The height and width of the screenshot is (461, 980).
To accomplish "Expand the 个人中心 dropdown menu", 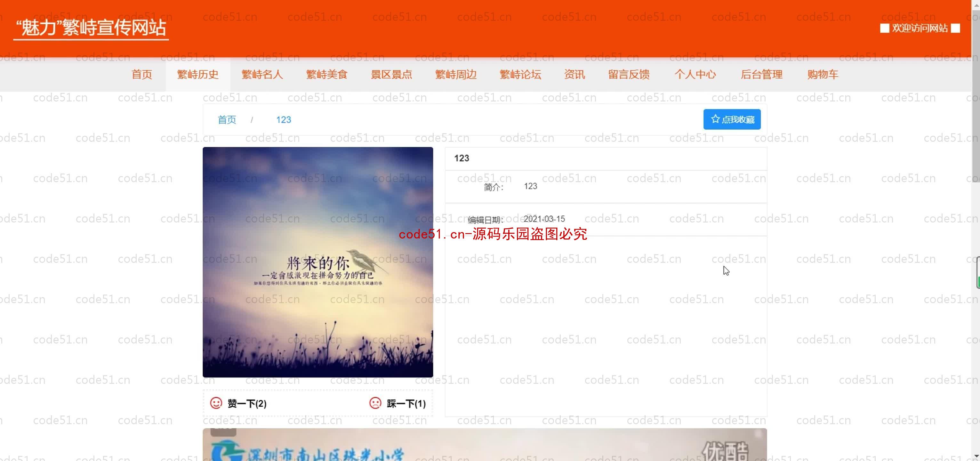I will tap(695, 75).
